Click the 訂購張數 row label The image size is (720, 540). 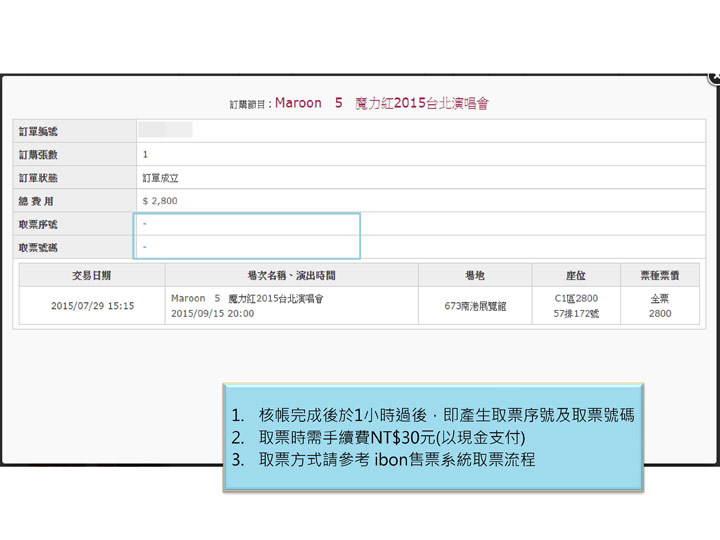click(x=39, y=154)
